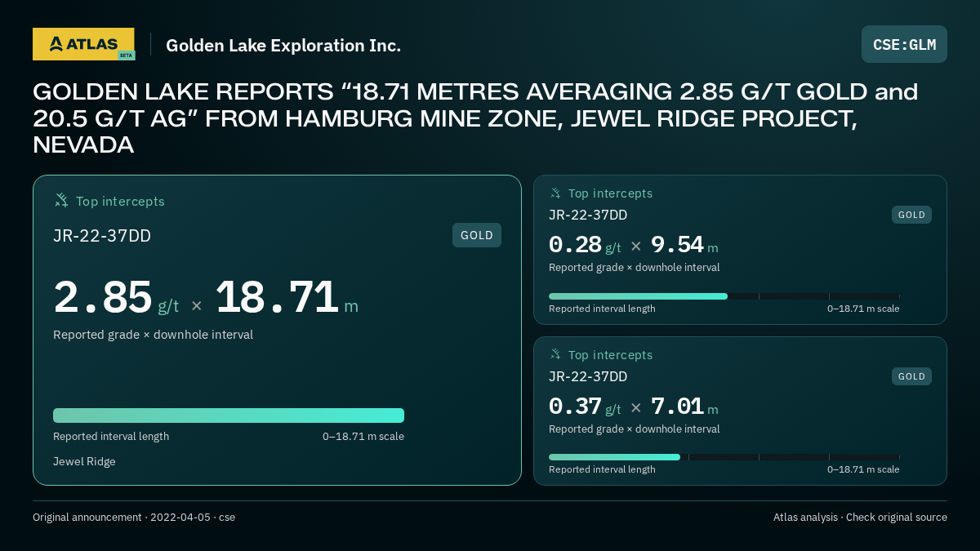
Task: Click the JR-22-37DD hole ID in the 2.85 g/t card
Action: click(102, 236)
